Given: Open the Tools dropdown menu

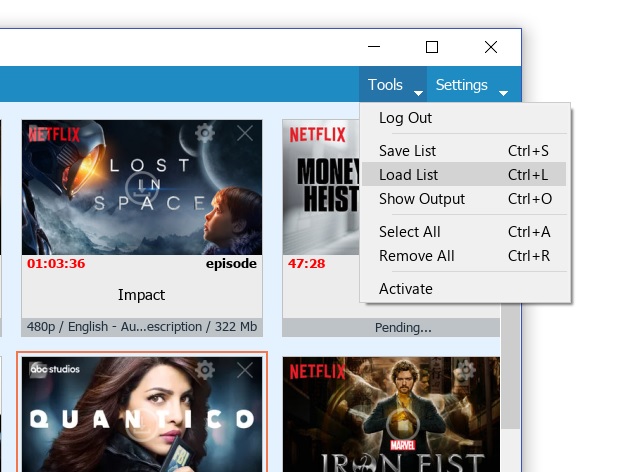Looking at the screenshot, I should (x=393, y=84).
